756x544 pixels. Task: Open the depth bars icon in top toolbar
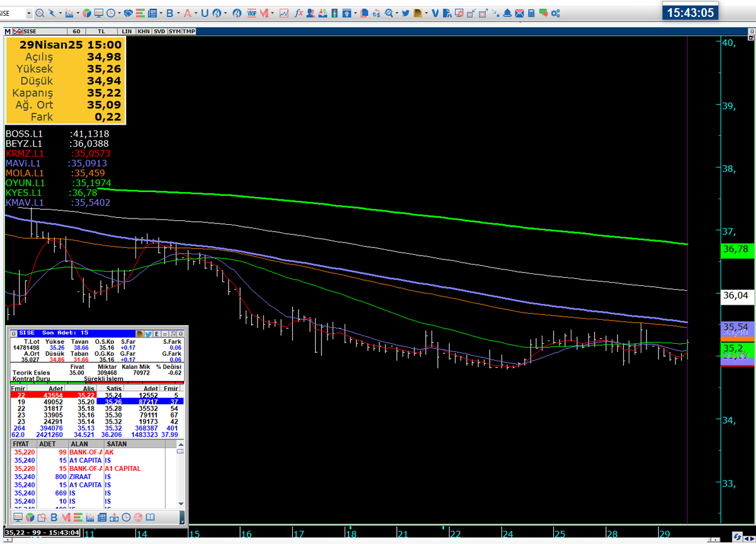[x=140, y=13]
